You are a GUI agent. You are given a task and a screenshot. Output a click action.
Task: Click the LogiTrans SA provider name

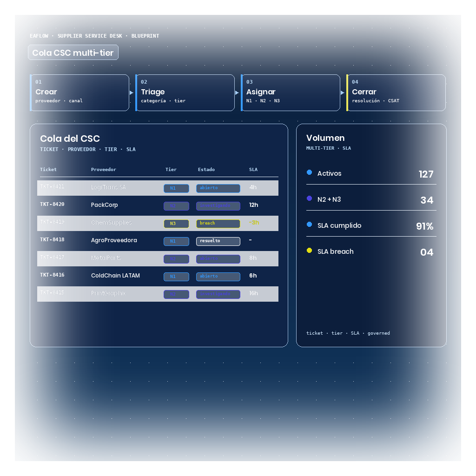click(108, 187)
